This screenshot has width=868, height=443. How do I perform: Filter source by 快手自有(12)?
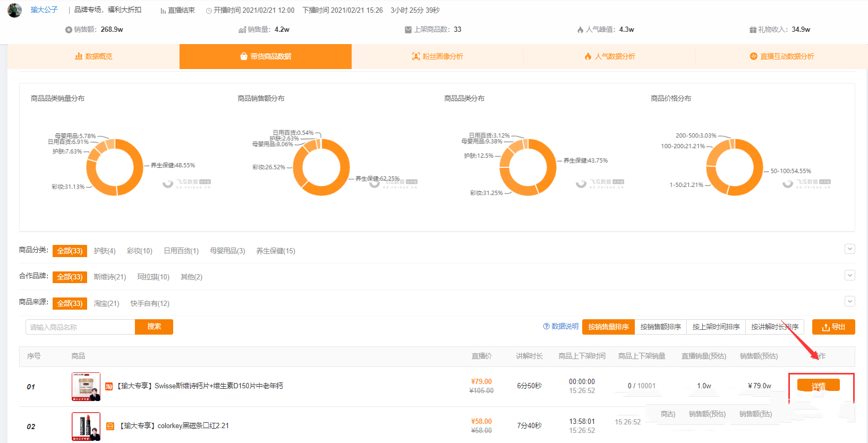click(150, 303)
